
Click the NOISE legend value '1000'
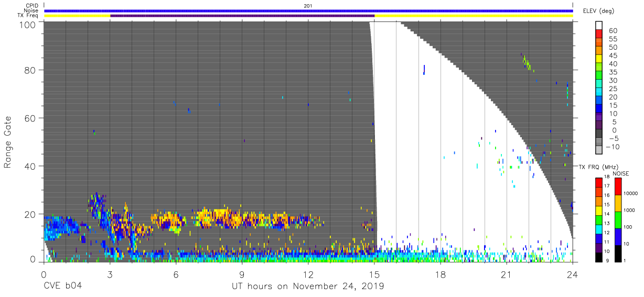pyautogui.click(x=629, y=210)
